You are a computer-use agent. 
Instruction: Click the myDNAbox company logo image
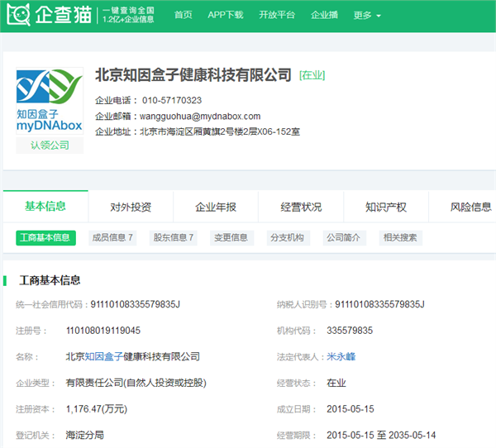pos(50,101)
